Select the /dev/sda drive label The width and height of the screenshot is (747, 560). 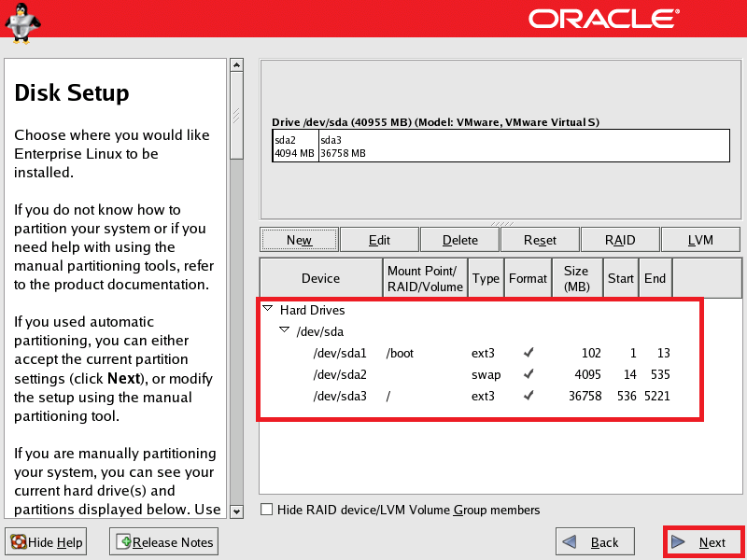click(x=319, y=331)
